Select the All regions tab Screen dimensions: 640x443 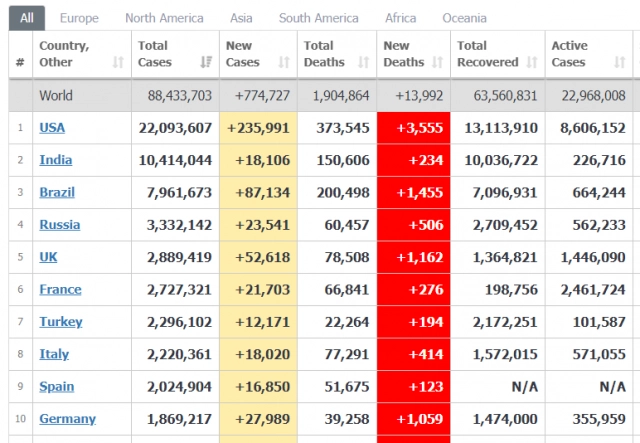[x=26, y=18]
